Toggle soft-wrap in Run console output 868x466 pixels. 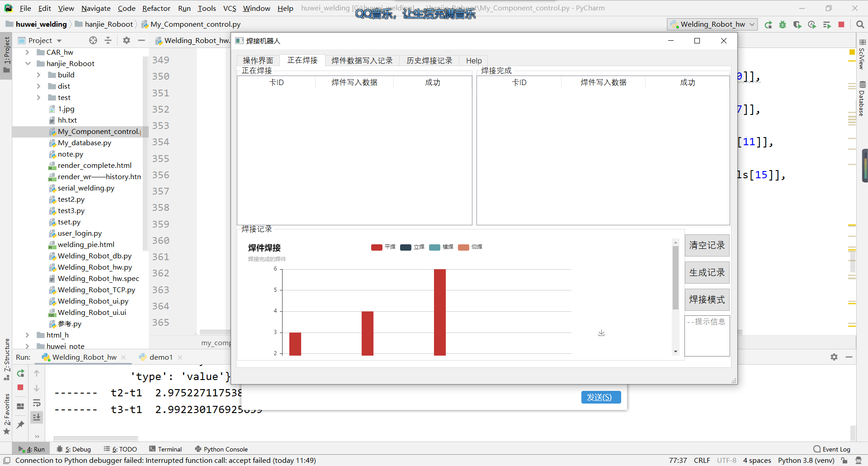37,403
